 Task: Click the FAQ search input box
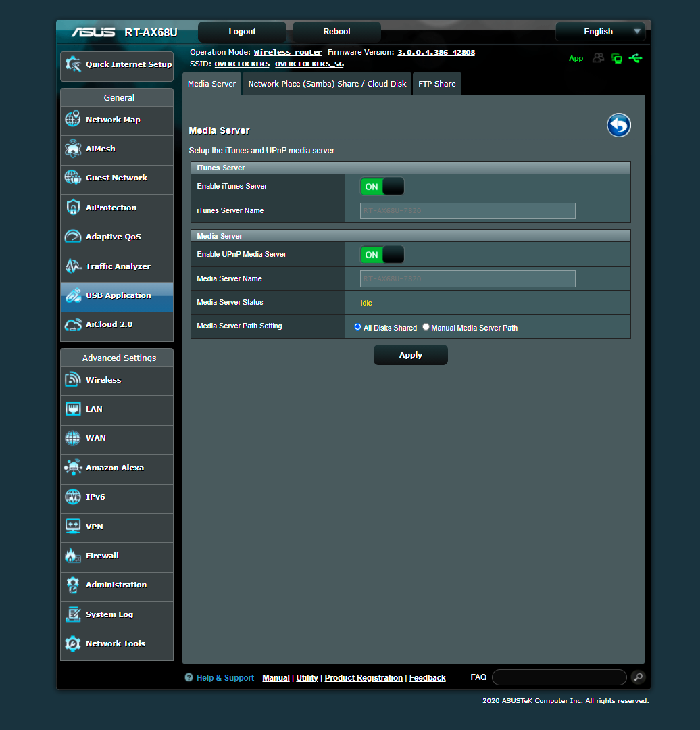coord(559,677)
